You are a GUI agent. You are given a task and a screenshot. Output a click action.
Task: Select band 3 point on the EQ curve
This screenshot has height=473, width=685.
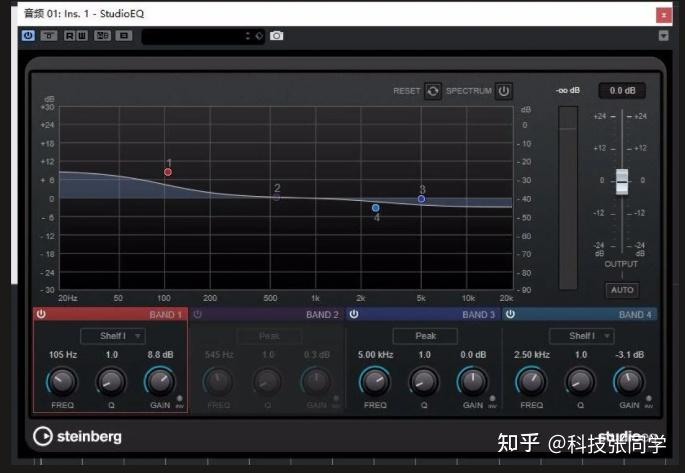(421, 199)
